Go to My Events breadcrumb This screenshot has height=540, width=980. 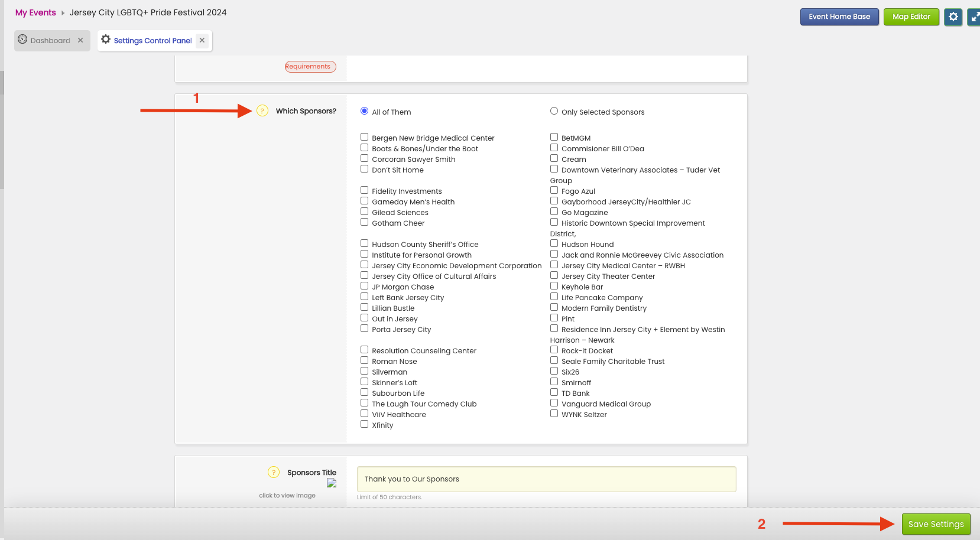[35, 12]
